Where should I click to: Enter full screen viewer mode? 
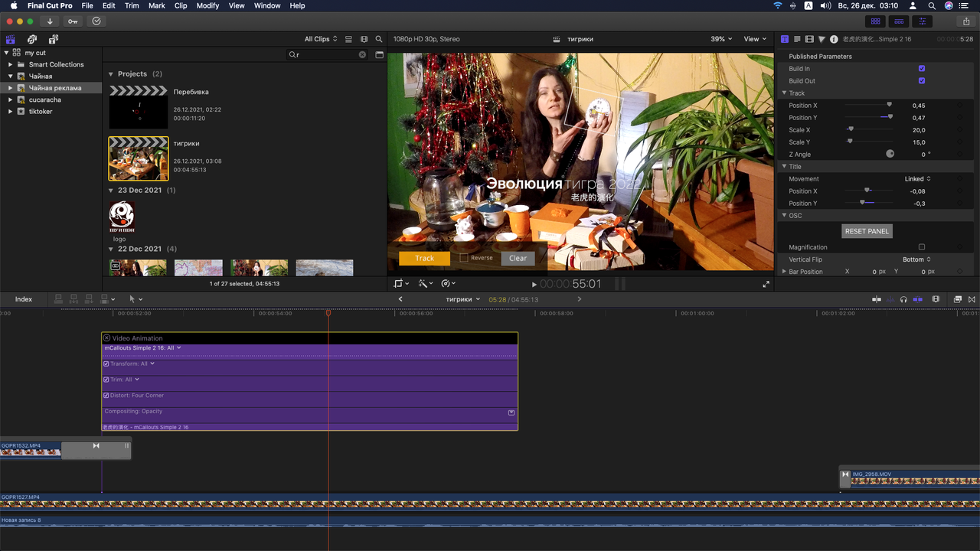766,284
